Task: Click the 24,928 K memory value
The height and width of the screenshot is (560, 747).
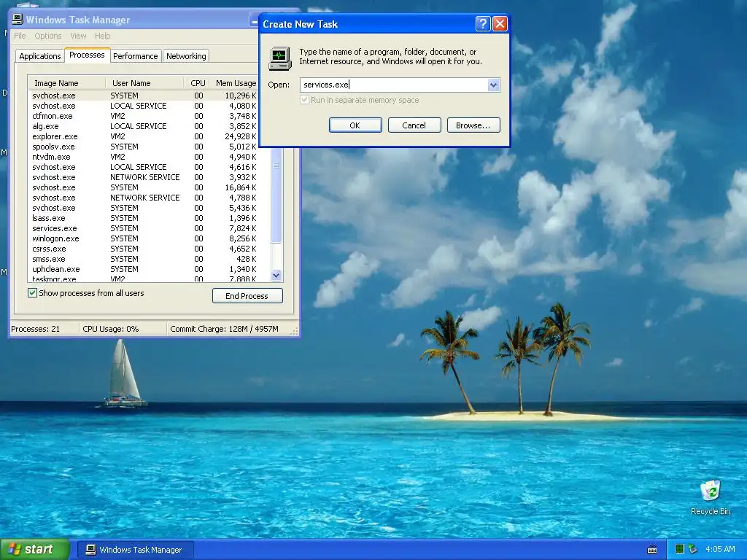Action: tap(241, 136)
